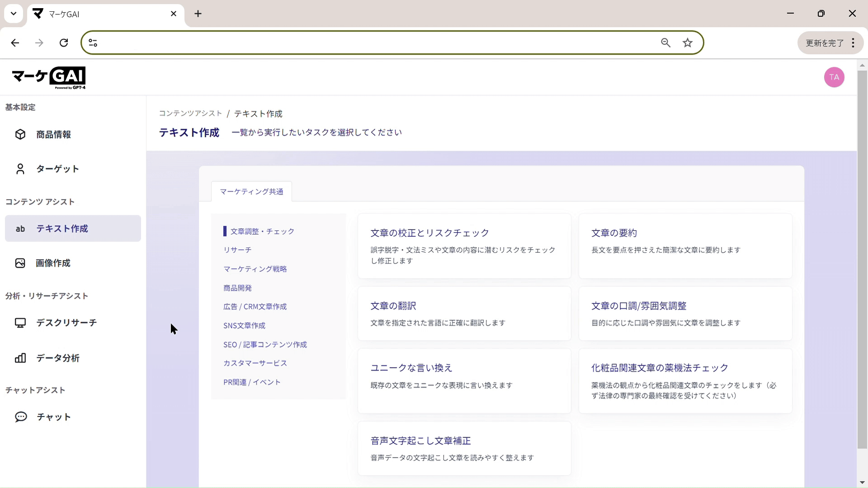The height and width of the screenshot is (488, 868).
Task: Open the 文章の要約 task card
Action: tap(685, 246)
